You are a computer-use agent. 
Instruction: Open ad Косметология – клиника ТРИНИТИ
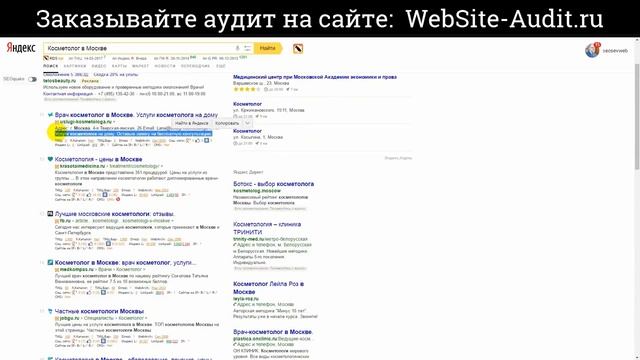[267, 228]
